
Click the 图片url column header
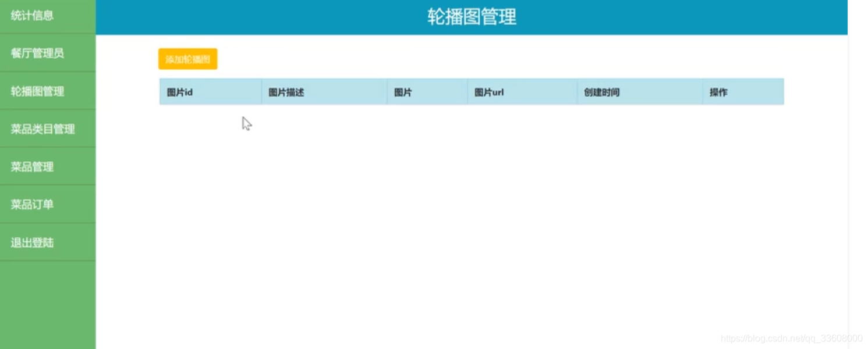point(489,91)
